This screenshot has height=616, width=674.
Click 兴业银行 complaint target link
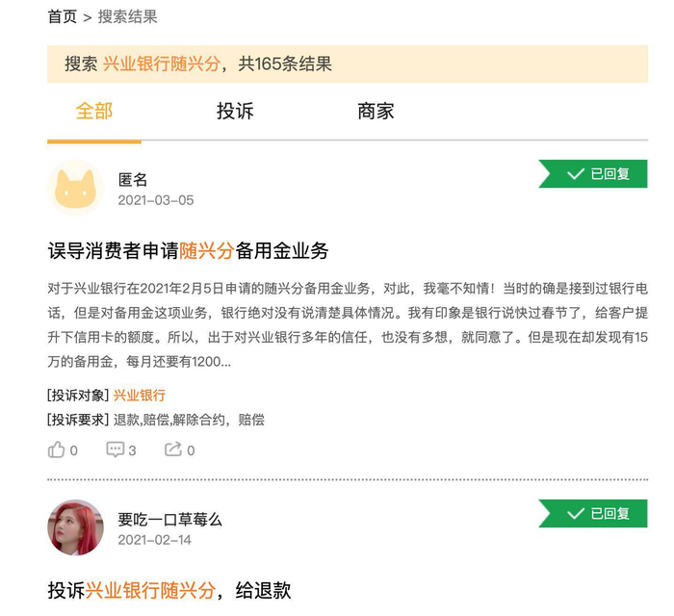click(140, 395)
